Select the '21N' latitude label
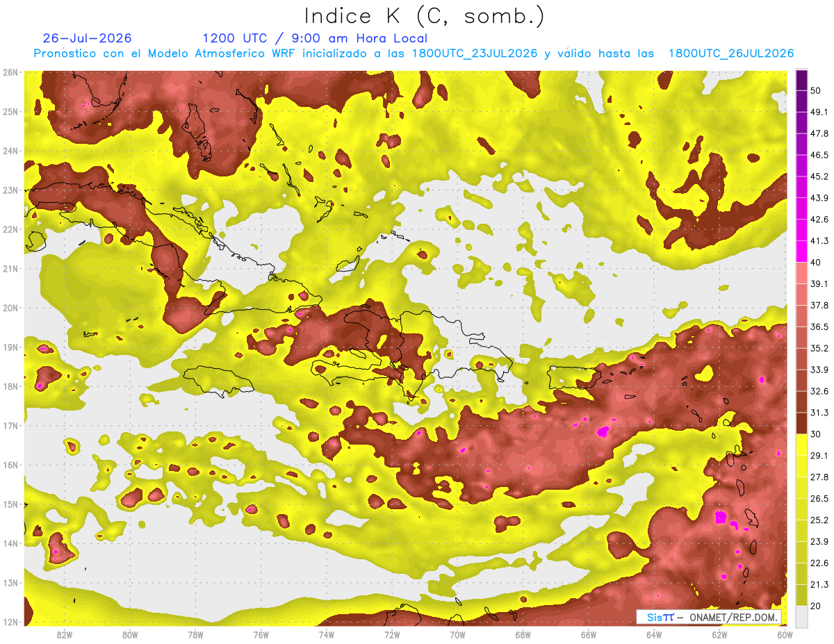Screen dimensions: 834x644 (10, 268)
